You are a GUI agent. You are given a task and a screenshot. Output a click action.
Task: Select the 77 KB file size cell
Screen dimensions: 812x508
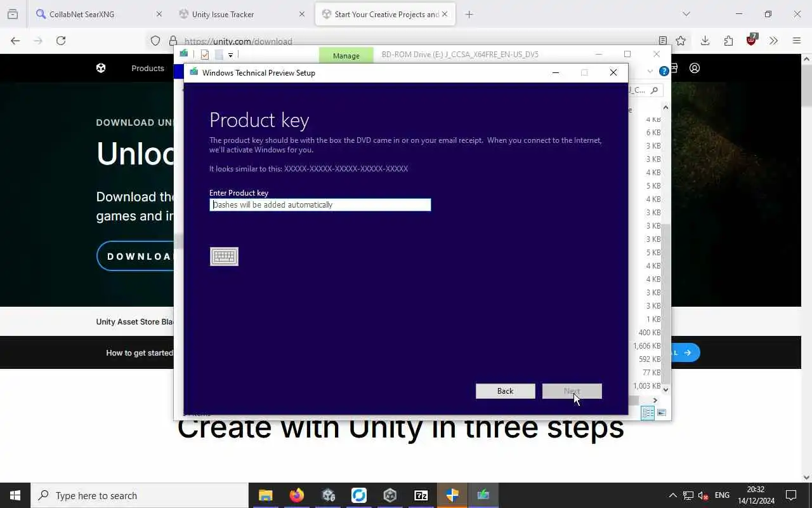tap(652, 373)
